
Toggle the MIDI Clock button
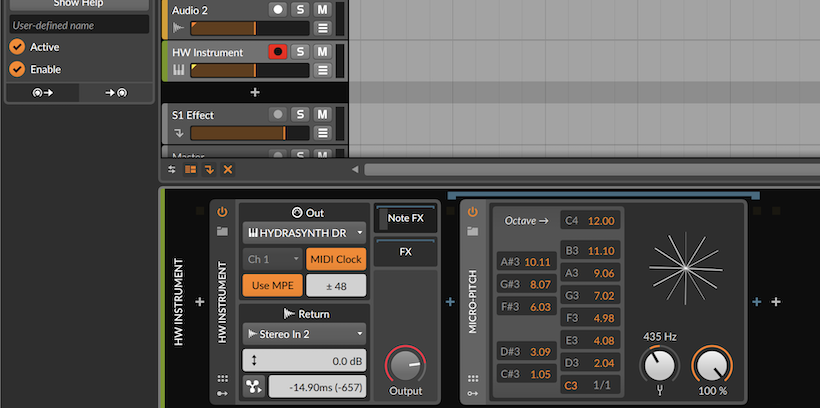pos(336,259)
